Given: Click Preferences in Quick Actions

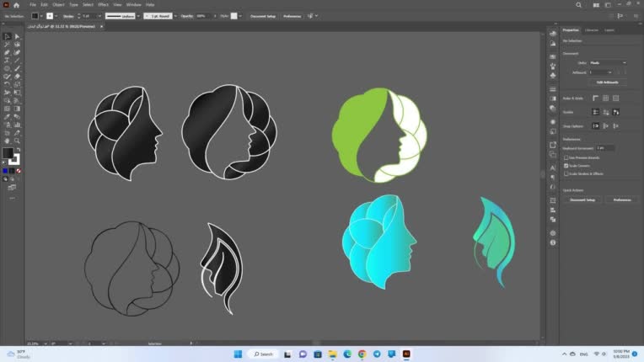Looking at the screenshot, I should [x=622, y=200].
